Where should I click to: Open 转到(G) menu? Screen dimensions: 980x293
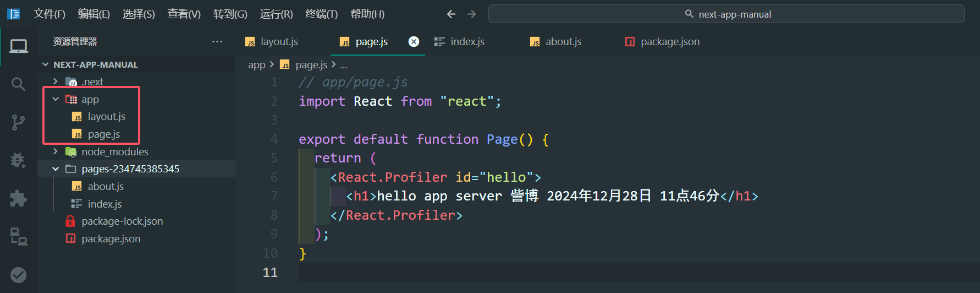pyautogui.click(x=230, y=14)
